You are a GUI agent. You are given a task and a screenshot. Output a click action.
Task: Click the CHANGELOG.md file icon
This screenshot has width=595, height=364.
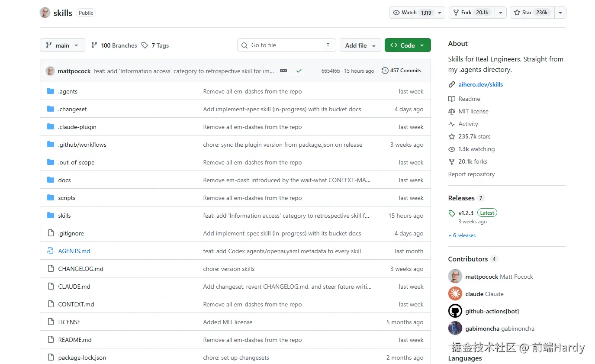51,269
